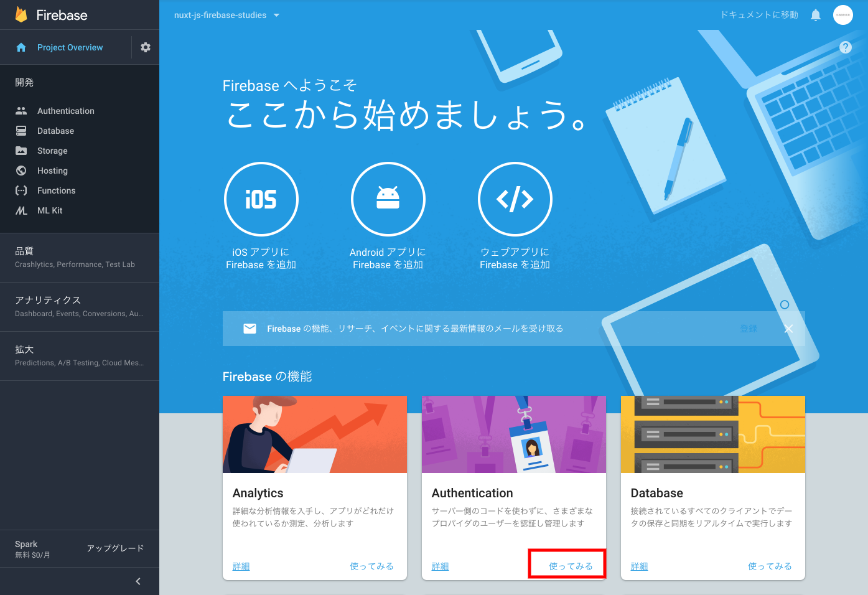This screenshot has height=595, width=868.
Task: Click the iOS アプリに Firebase を追加 label
Action: [261, 258]
